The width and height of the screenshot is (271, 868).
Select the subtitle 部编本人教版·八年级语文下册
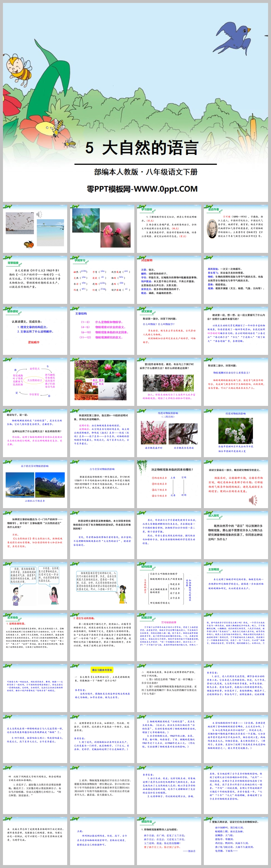pos(146,172)
